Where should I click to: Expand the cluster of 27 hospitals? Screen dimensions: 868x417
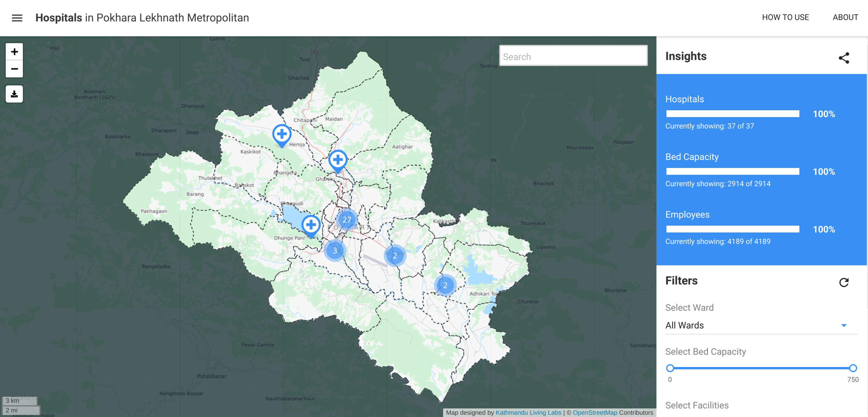click(x=347, y=220)
